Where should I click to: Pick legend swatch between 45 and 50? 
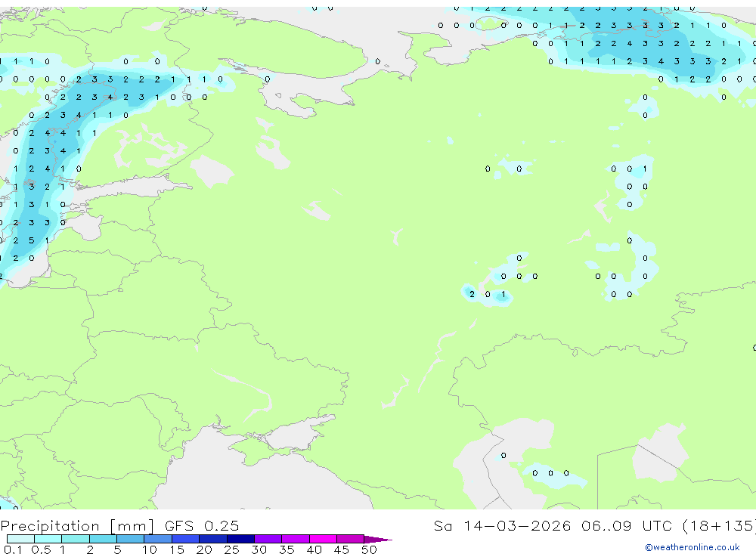click(351, 539)
